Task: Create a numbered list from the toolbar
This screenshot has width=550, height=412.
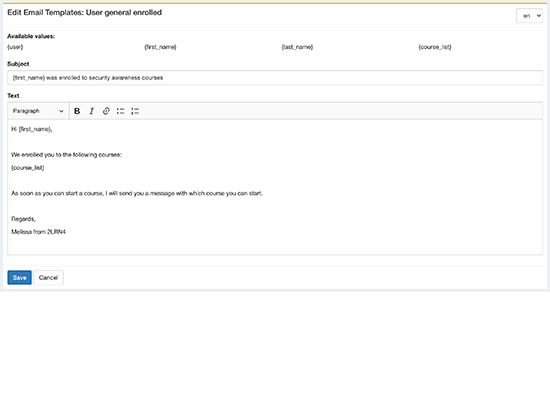Action: (135, 111)
